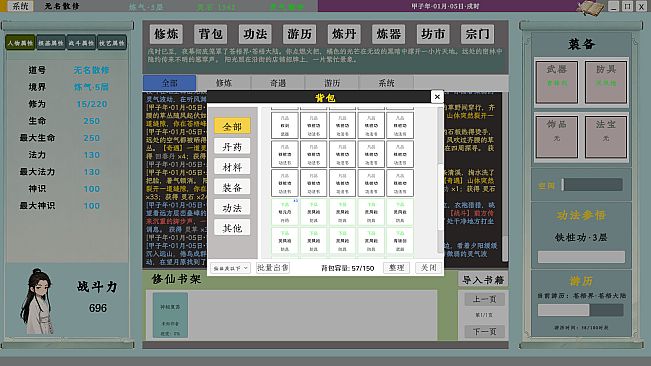Click the 导入书籍 button
Screen dimensions: 651x366
pos(483,280)
